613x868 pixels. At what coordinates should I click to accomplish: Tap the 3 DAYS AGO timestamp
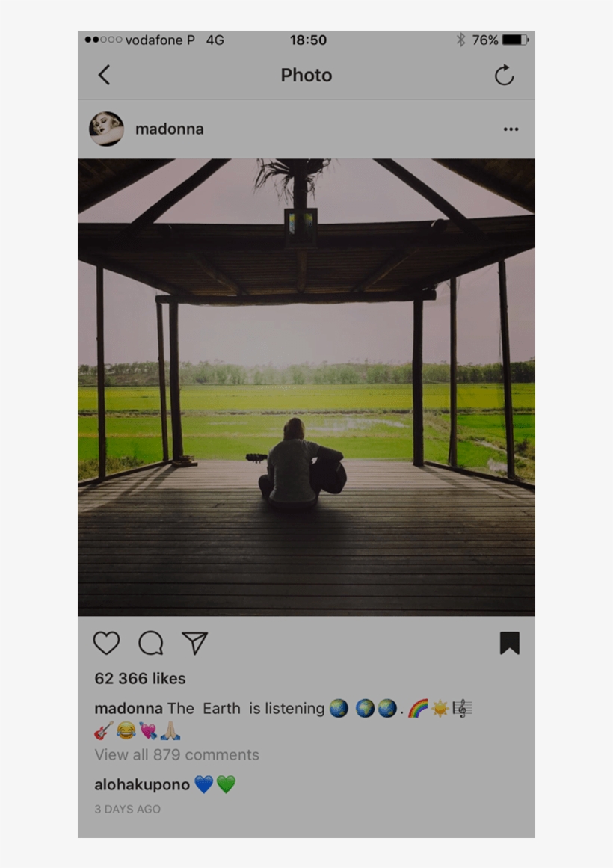click(x=127, y=809)
